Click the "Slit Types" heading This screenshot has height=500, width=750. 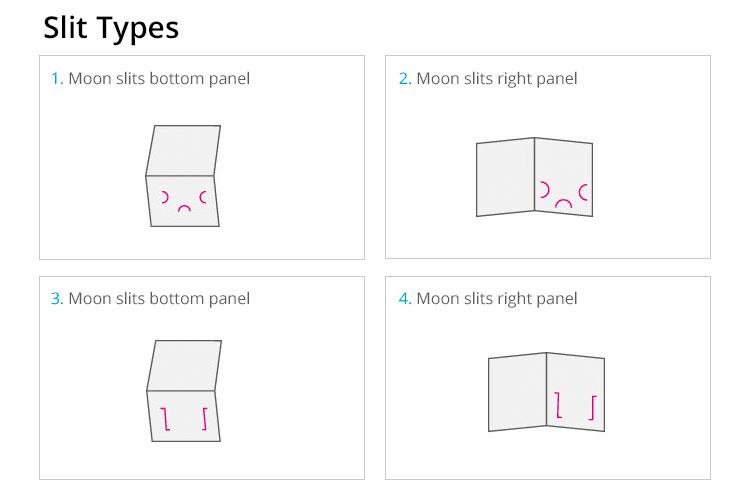point(111,28)
